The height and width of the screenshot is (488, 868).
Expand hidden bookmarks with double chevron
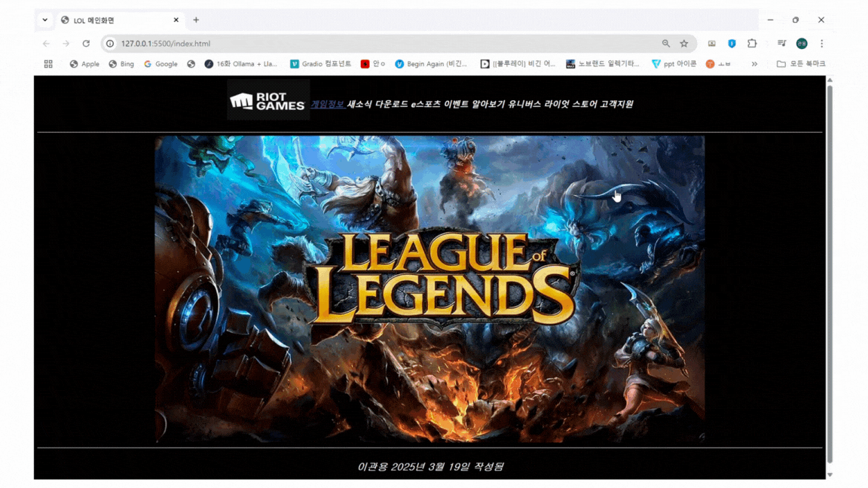point(754,64)
